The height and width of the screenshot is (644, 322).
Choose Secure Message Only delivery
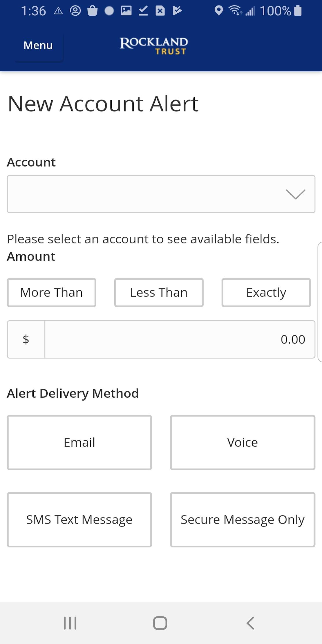(x=243, y=520)
